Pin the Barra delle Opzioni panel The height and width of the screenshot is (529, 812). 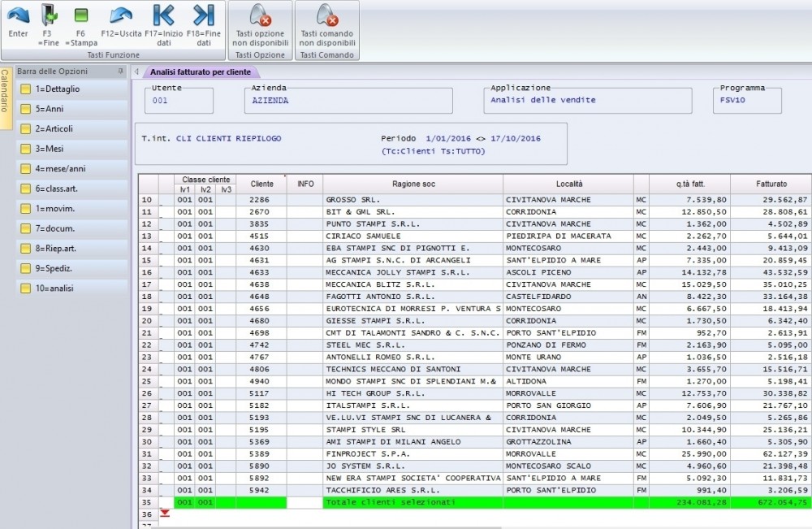point(120,72)
